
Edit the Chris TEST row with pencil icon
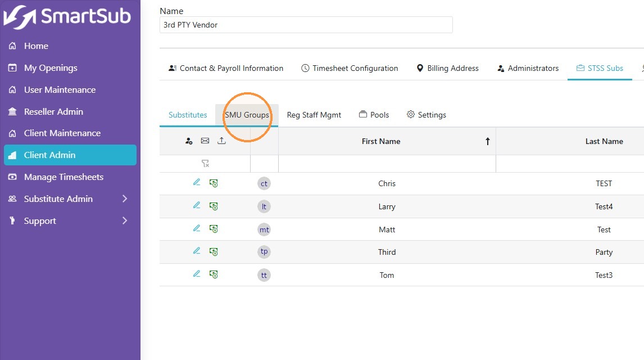pyautogui.click(x=197, y=182)
